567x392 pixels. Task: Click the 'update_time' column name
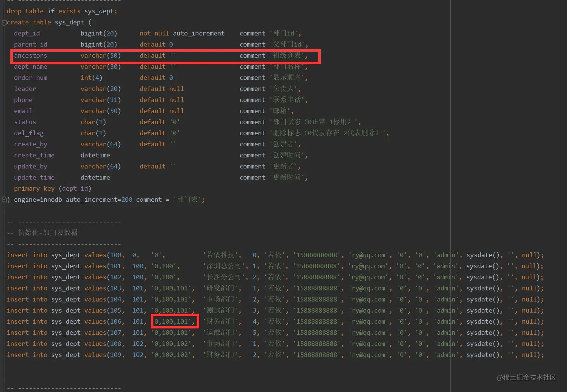(34, 177)
